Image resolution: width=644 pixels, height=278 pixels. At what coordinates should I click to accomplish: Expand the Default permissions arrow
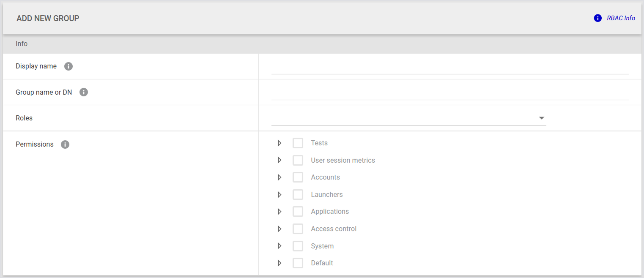pyautogui.click(x=280, y=263)
